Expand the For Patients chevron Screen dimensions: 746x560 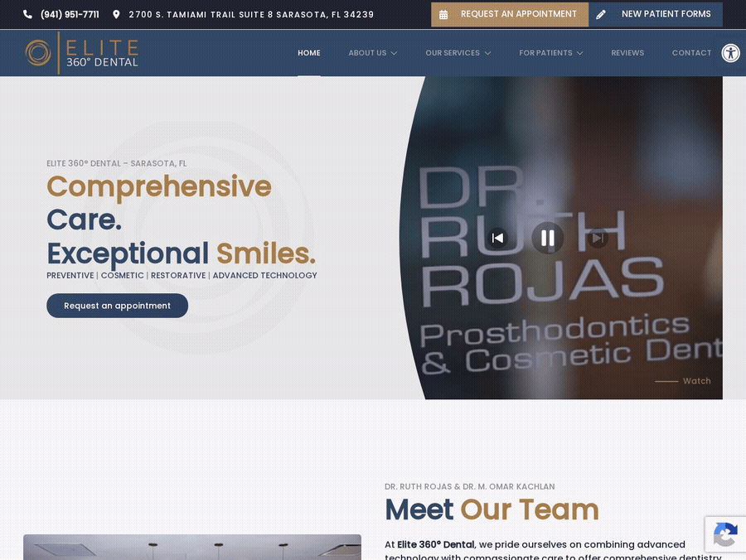pyautogui.click(x=579, y=53)
